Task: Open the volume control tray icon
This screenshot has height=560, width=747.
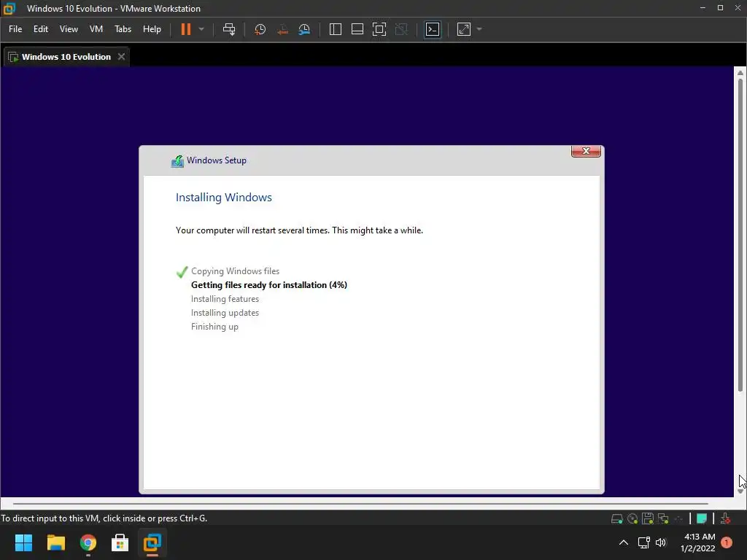Action: (x=661, y=542)
